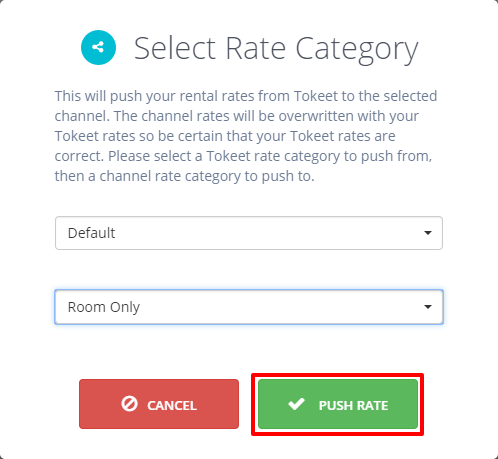Click the rate push description paragraph
498x459 pixels.
(x=246, y=136)
